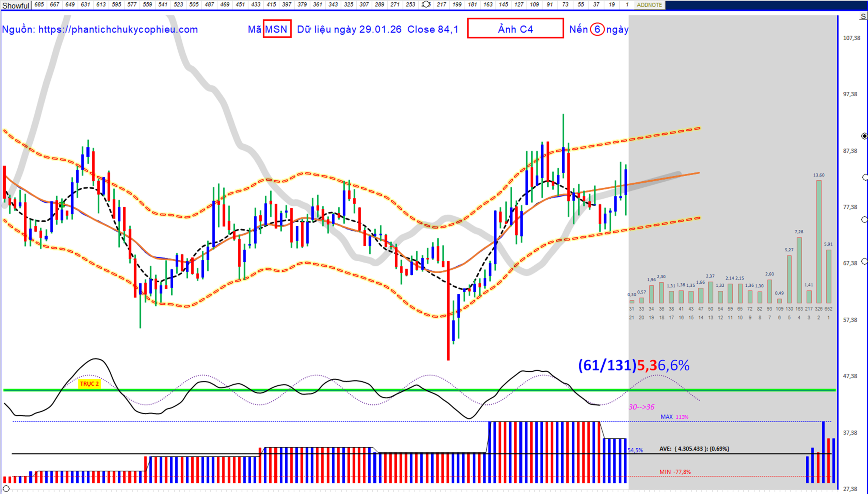Click the Ảnh C4 box
This screenshot has width=868, height=494.
point(515,29)
